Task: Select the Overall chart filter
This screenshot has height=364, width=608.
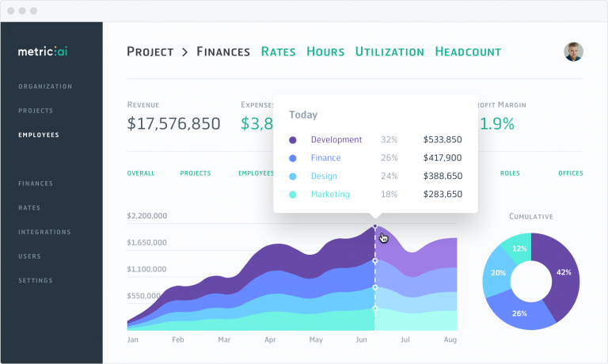Action: (141, 173)
